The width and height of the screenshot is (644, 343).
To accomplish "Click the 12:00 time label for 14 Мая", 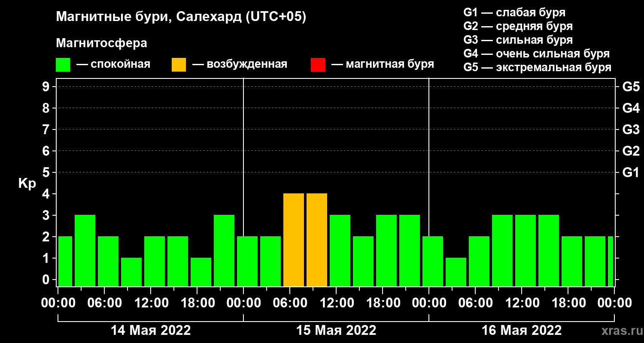I will 151,303.
